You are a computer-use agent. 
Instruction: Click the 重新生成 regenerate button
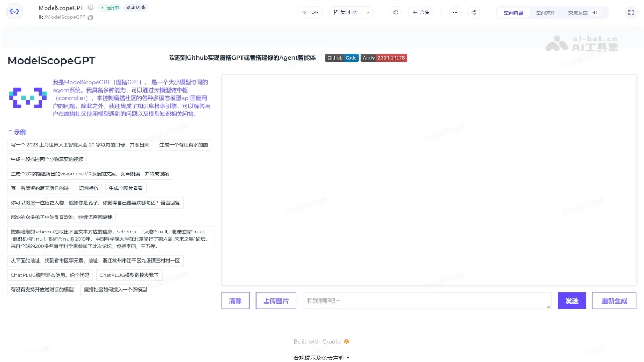614,301
